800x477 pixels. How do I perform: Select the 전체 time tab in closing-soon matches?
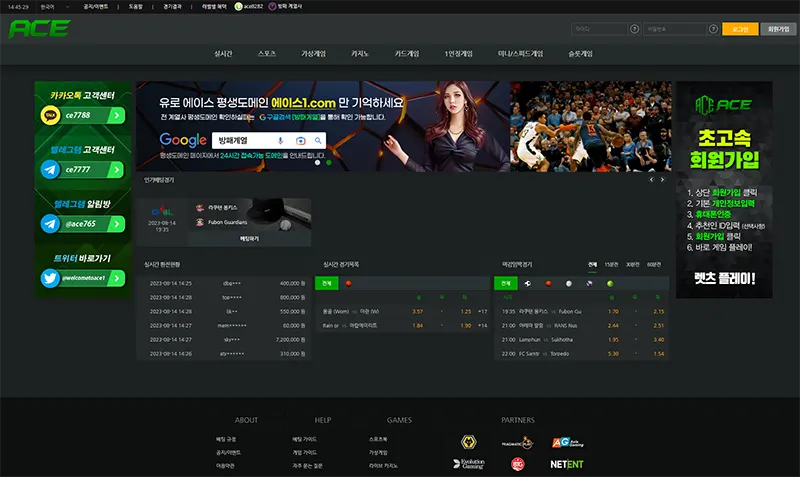click(592, 264)
